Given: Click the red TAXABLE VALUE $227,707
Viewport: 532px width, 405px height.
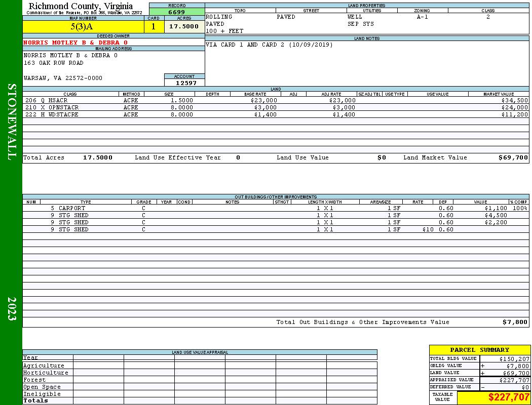Looking at the screenshot, I should pos(509,397).
